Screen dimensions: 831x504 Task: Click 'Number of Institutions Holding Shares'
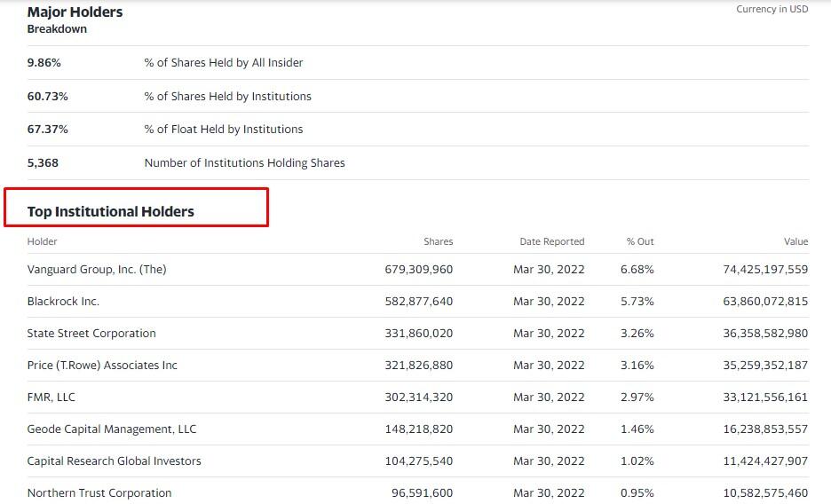[244, 163]
